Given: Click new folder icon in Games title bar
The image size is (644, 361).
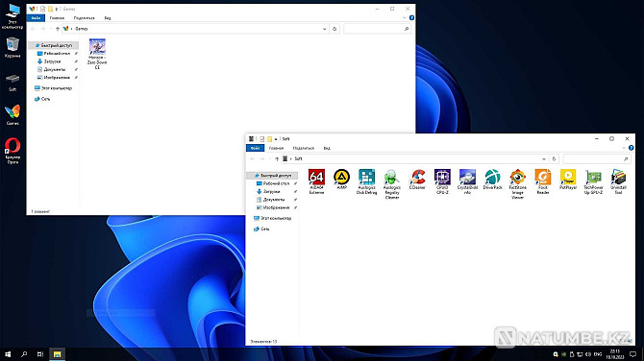Looking at the screenshot, I should [50, 9].
